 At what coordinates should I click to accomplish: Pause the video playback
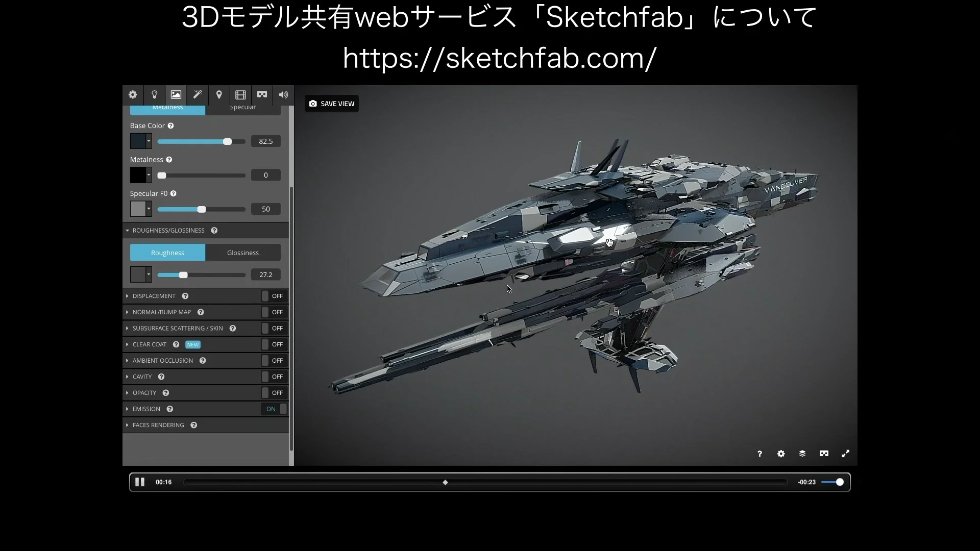[x=140, y=482]
